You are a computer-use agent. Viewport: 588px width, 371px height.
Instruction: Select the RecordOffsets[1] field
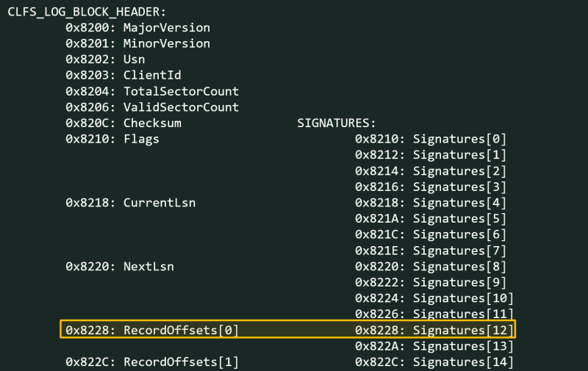[152, 361]
